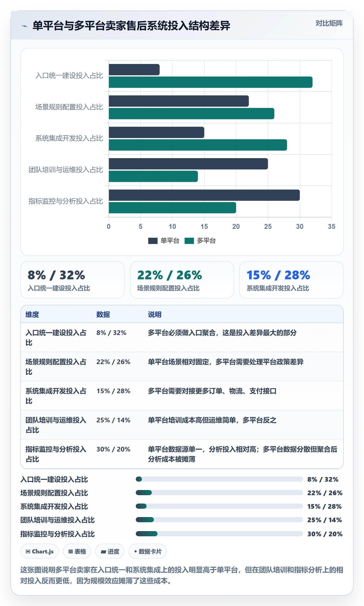This screenshot has width=364, height=606.
Task: Click the 进度 tag chip
Action: (110, 551)
